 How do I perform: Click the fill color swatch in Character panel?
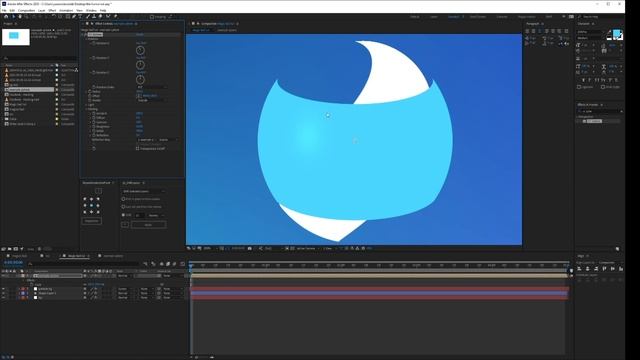coord(616,33)
